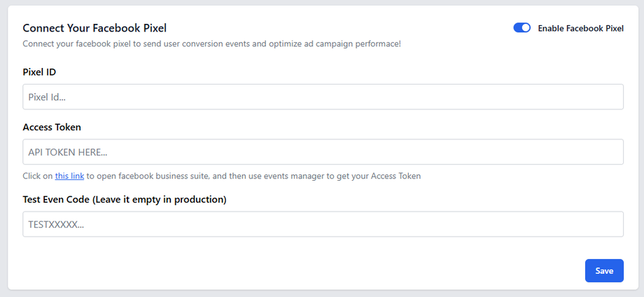Click the "Enable Facebook Pixel" label text
This screenshot has width=644, height=297.
coord(580,29)
